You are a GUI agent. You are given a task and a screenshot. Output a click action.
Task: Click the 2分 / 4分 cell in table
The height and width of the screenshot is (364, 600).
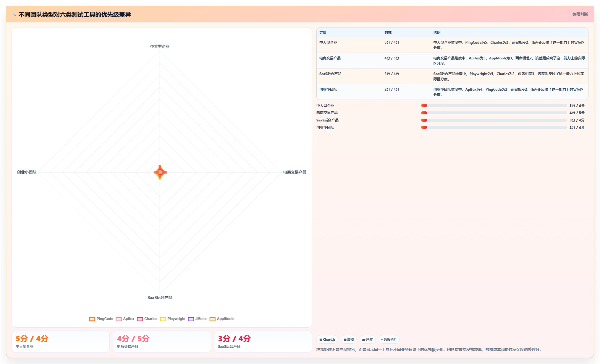tap(392, 90)
